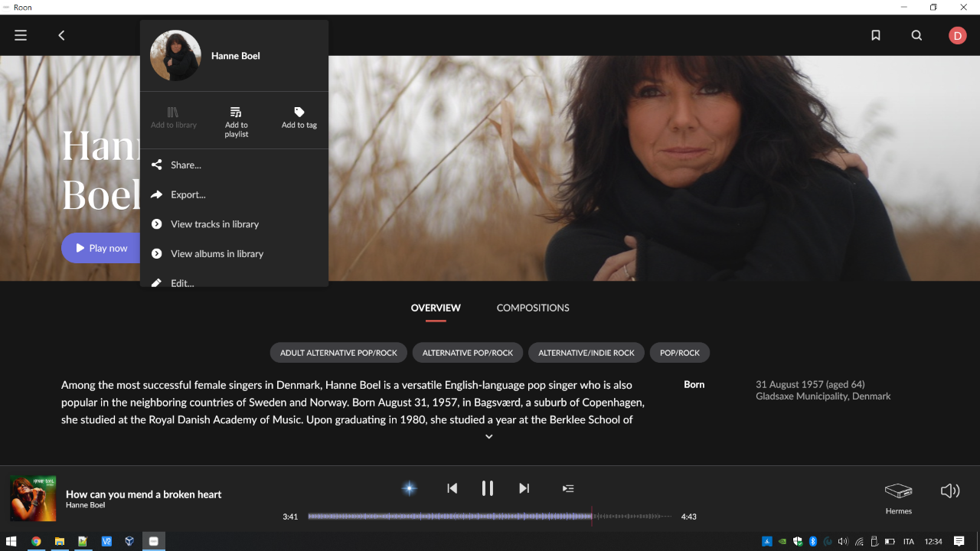Click the Add to playlist icon

pyautogui.click(x=236, y=112)
